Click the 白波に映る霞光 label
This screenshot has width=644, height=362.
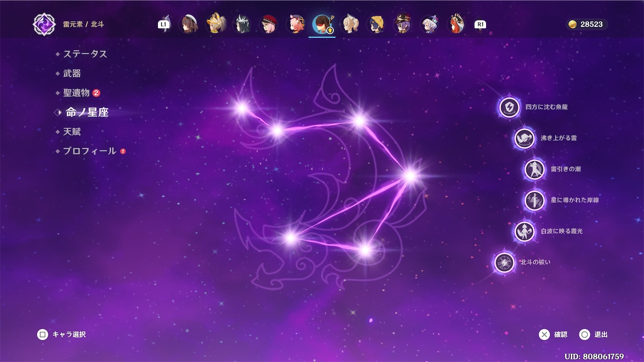562,231
